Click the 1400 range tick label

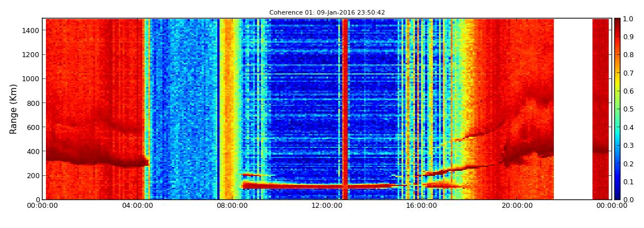(x=32, y=30)
